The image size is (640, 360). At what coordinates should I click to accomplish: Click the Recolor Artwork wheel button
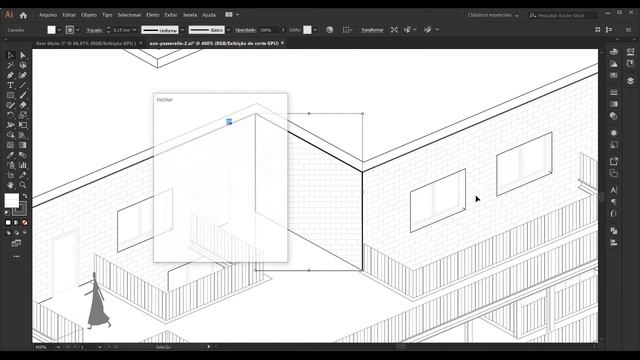329,30
